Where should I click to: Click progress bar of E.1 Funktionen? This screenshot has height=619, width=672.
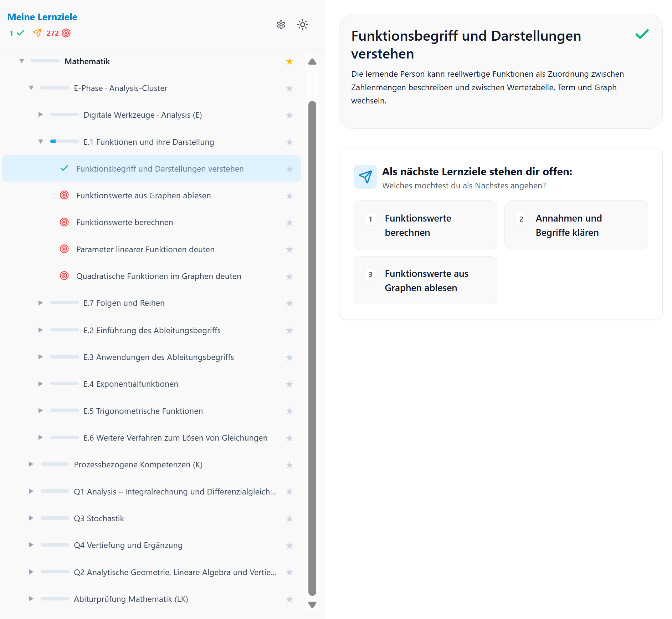click(64, 142)
